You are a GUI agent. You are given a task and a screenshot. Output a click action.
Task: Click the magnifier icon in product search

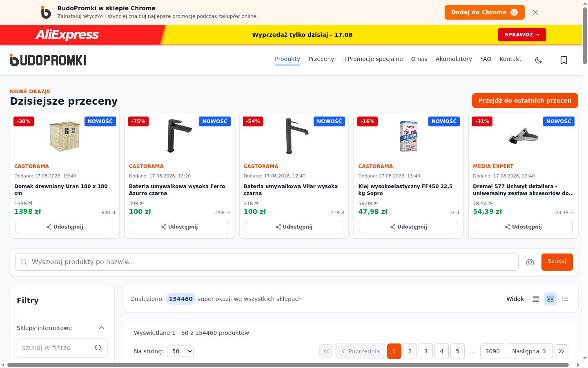click(24, 262)
